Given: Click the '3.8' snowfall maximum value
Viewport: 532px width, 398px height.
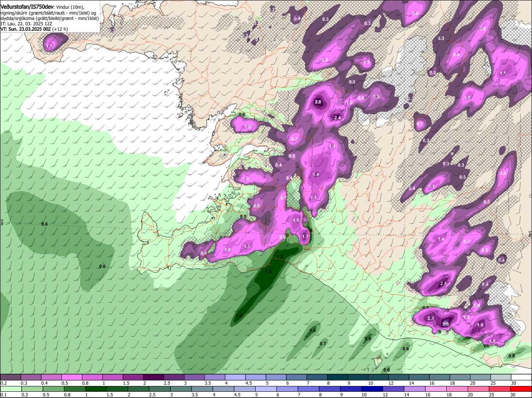Looking at the screenshot, I should point(446,324).
